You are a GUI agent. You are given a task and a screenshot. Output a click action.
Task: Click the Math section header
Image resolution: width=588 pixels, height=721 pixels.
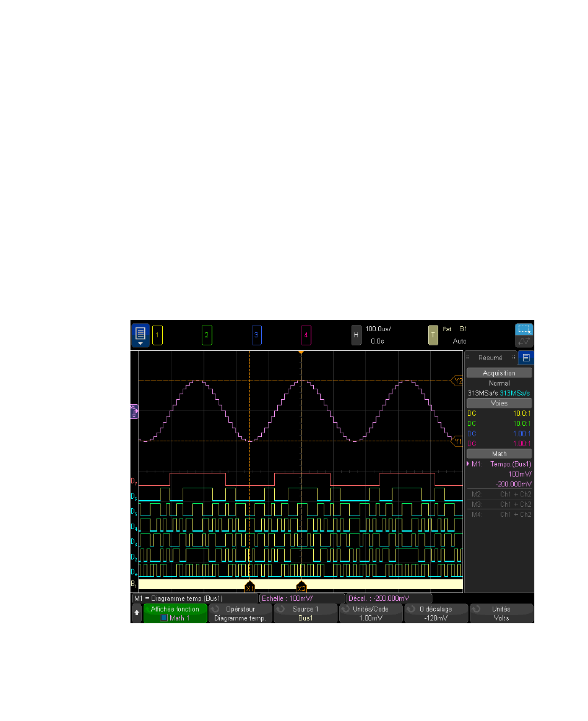[499, 454]
